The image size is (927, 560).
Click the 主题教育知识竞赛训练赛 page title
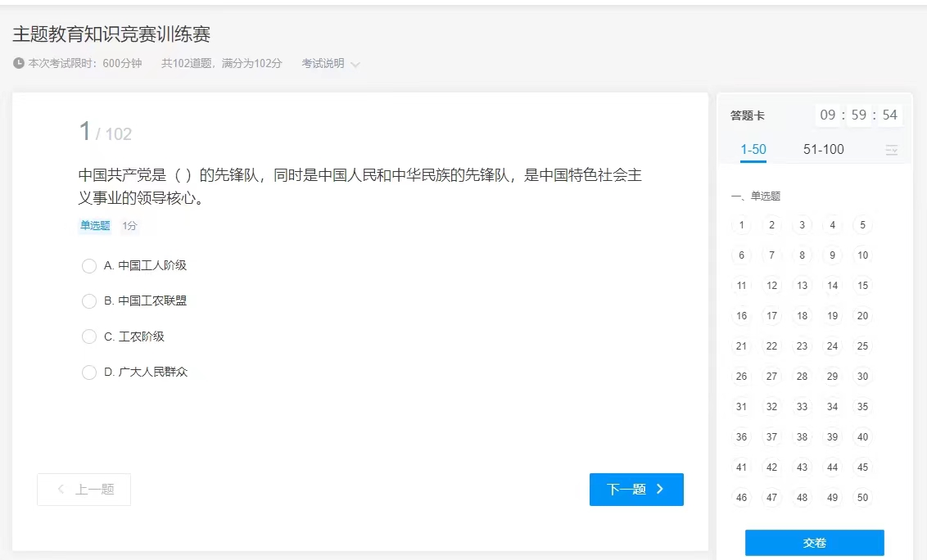(111, 34)
